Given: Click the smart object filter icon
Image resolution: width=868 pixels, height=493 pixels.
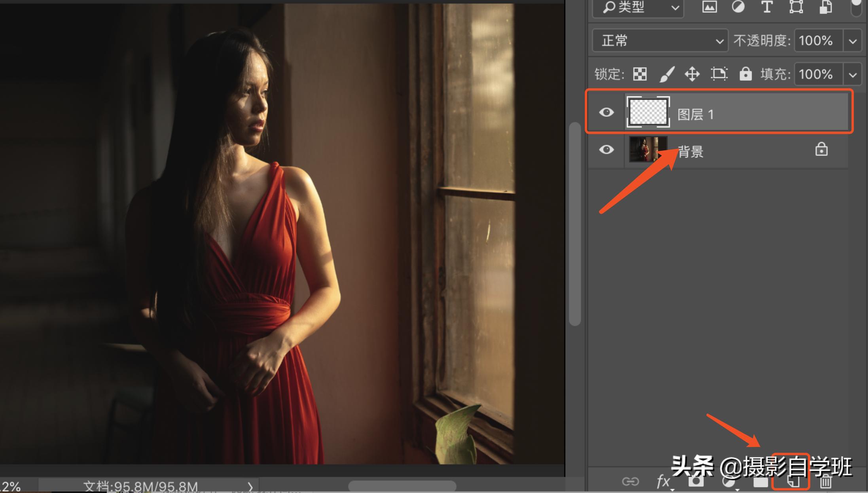Looking at the screenshot, I should [825, 7].
